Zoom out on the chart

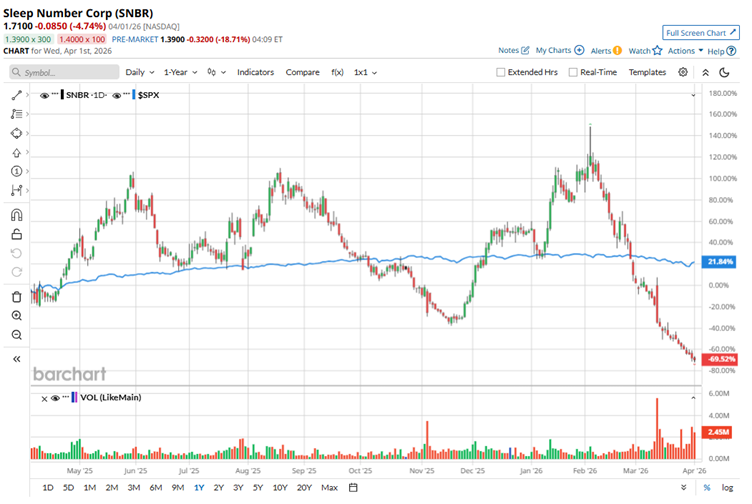[x=16, y=335]
